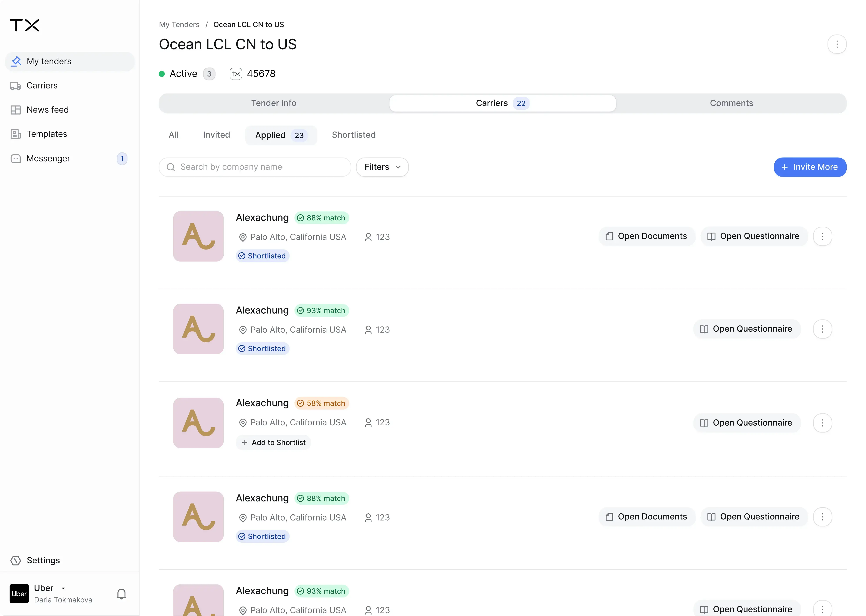Open Settings in sidebar
The height and width of the screenshot is (616, 866).
coord(43,560)
